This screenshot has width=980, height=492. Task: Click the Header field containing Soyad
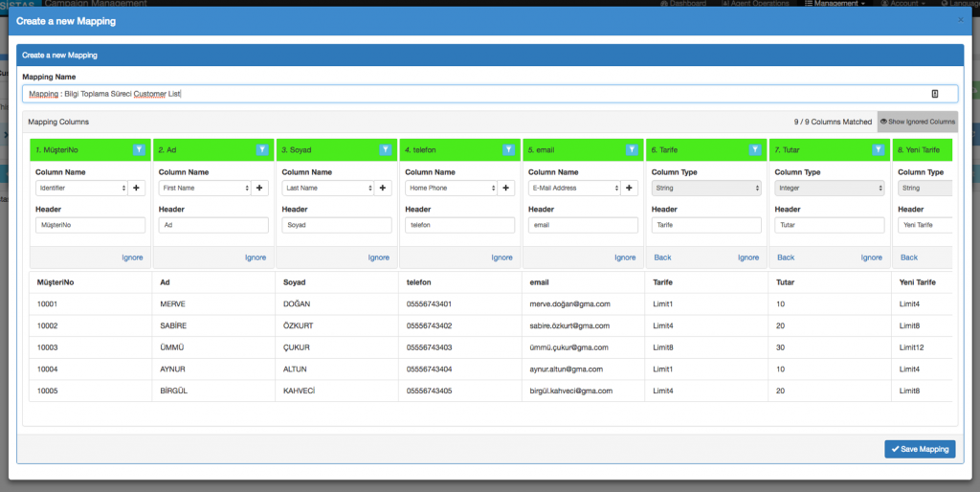[337, 225]
